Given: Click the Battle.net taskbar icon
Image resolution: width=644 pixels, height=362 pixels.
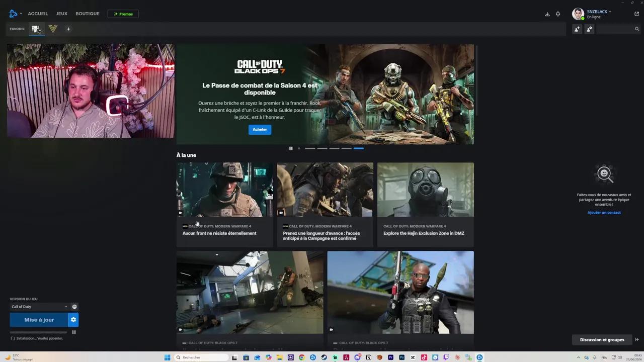Looking at the screenshot, I should coord(479,357).
